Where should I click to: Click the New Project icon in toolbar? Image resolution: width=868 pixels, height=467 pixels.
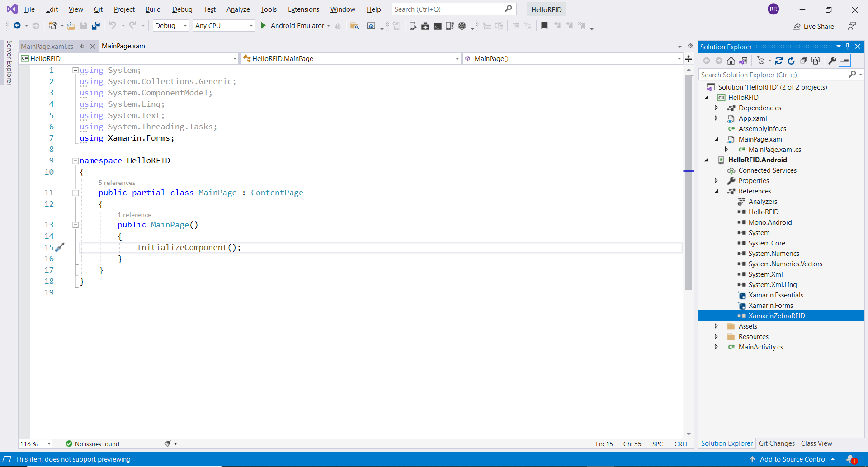click(x=53, y=26)
